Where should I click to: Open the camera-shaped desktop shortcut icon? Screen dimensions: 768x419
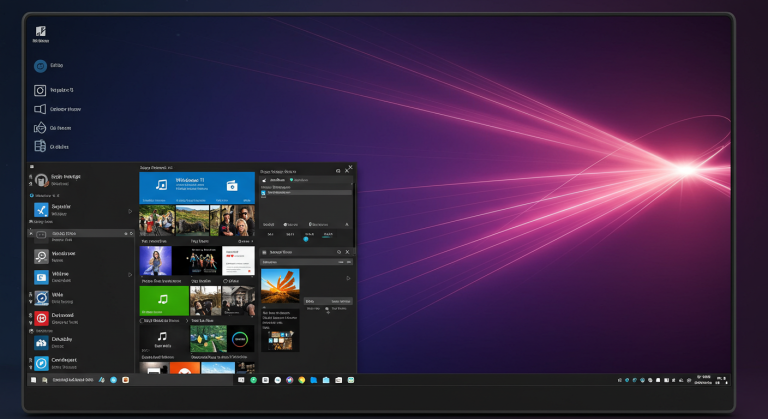40,128
